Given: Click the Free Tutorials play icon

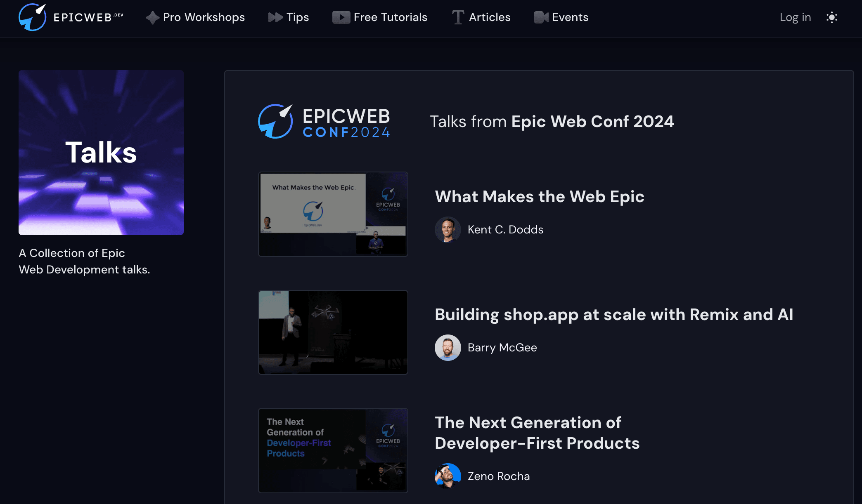Looking at the screenshot, I should coord(341,17).
